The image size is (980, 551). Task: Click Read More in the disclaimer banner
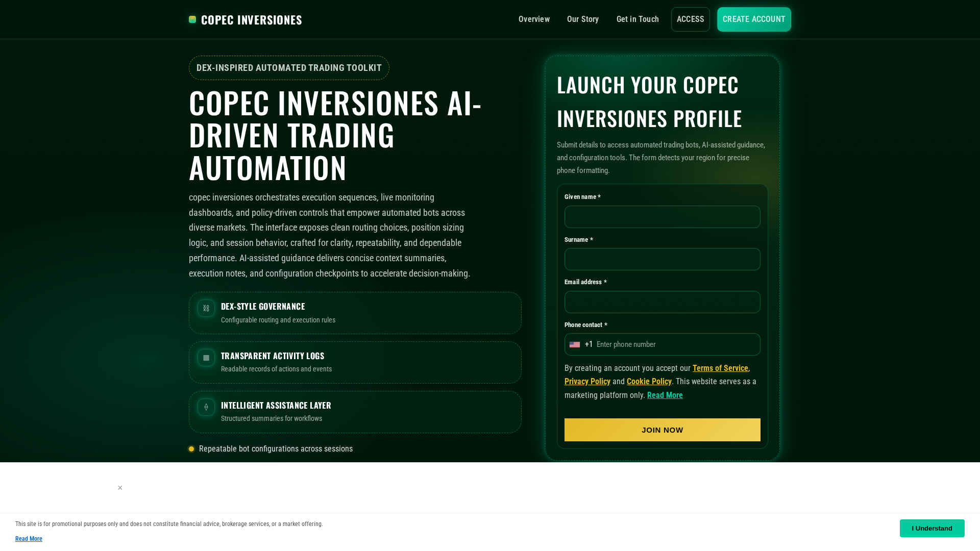29,539
